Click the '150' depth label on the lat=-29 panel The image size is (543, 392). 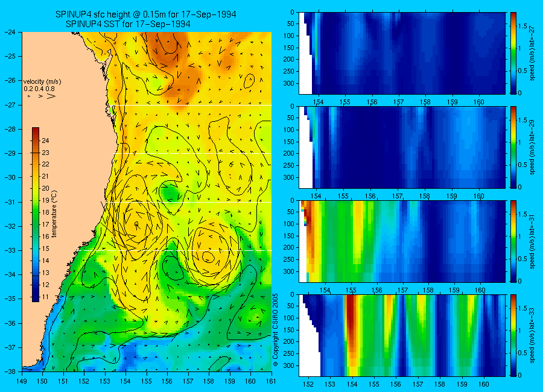click(289, 142)
